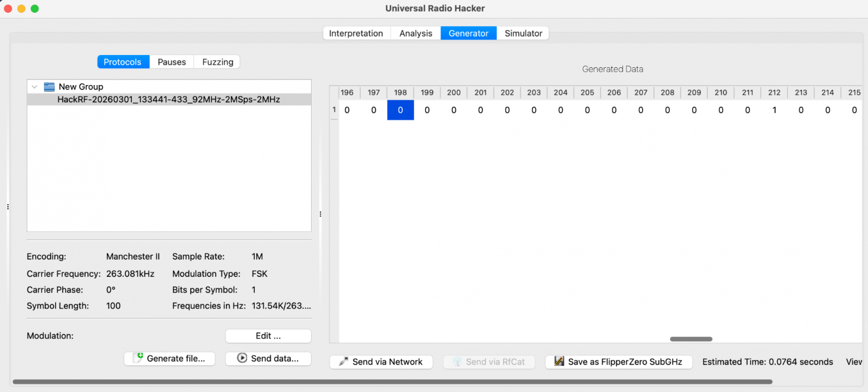Click the Generate file document icon
The height and width of the screenshot is (392, 868).
(138, 359)
